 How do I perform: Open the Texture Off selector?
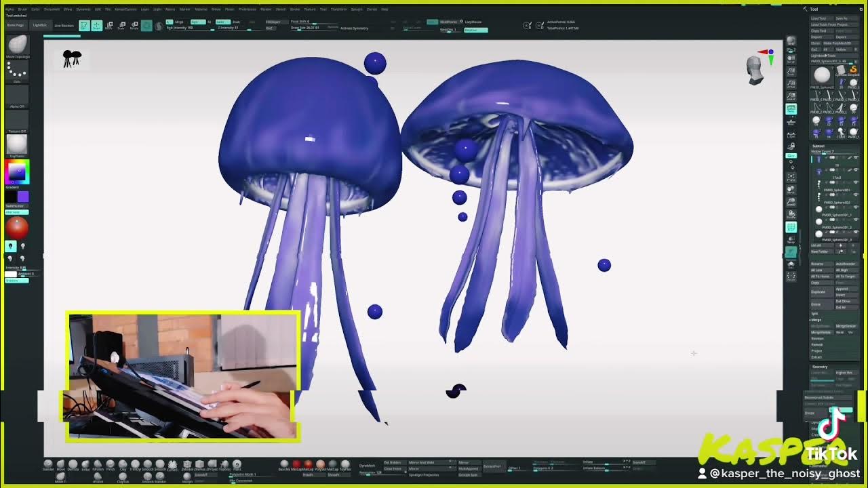tap(17, 120)
